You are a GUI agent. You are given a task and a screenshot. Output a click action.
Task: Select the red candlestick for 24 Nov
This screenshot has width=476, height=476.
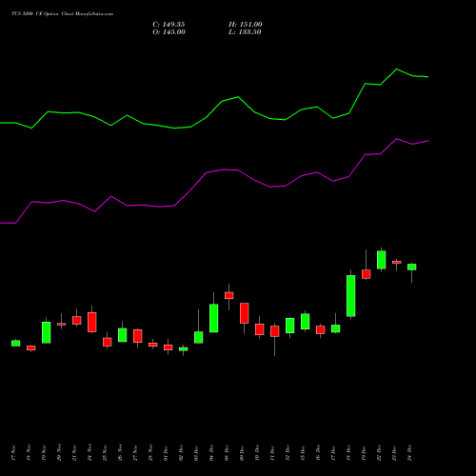coord(92,322)
